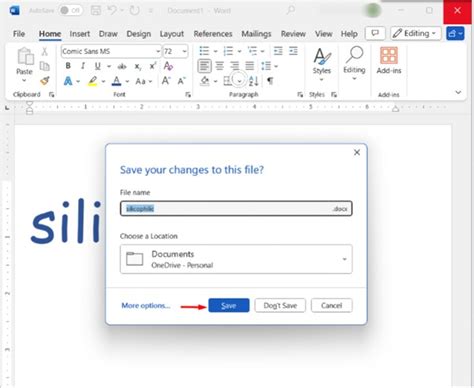
Task: Expand the font name dropdown
Action: pos(158,52)
